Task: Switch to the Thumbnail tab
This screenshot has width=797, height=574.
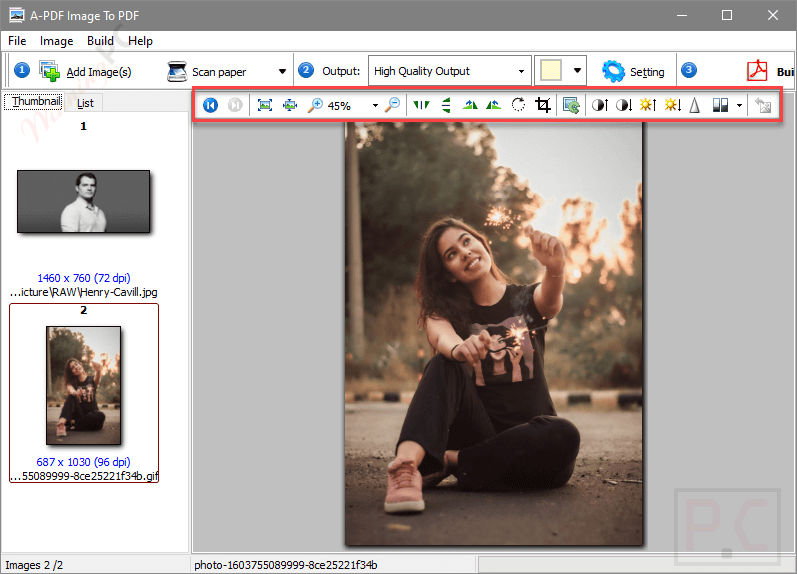Action: [x=34, y=102]
